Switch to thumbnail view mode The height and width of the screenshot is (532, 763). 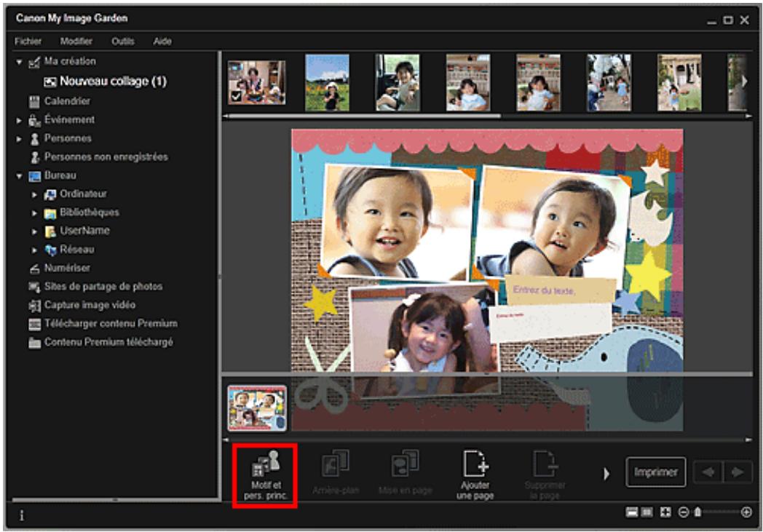(x=647, y=512)
